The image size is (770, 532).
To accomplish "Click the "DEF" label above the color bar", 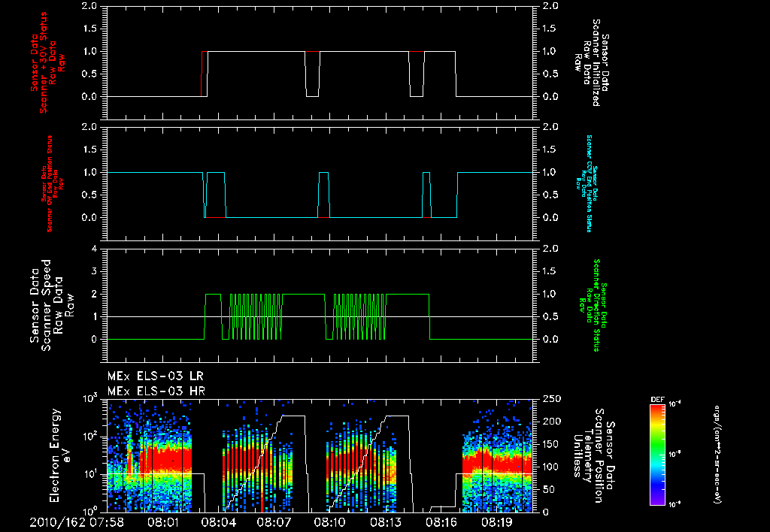I will (657, 400).
